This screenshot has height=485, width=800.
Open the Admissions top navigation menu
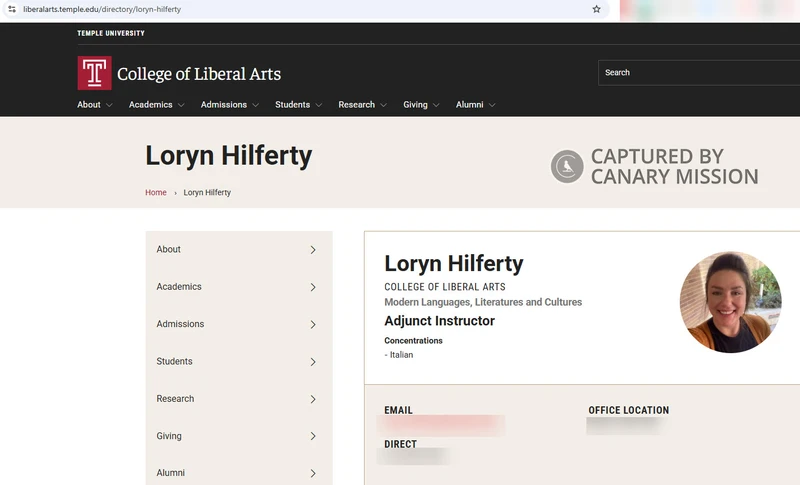click(223, 105)
